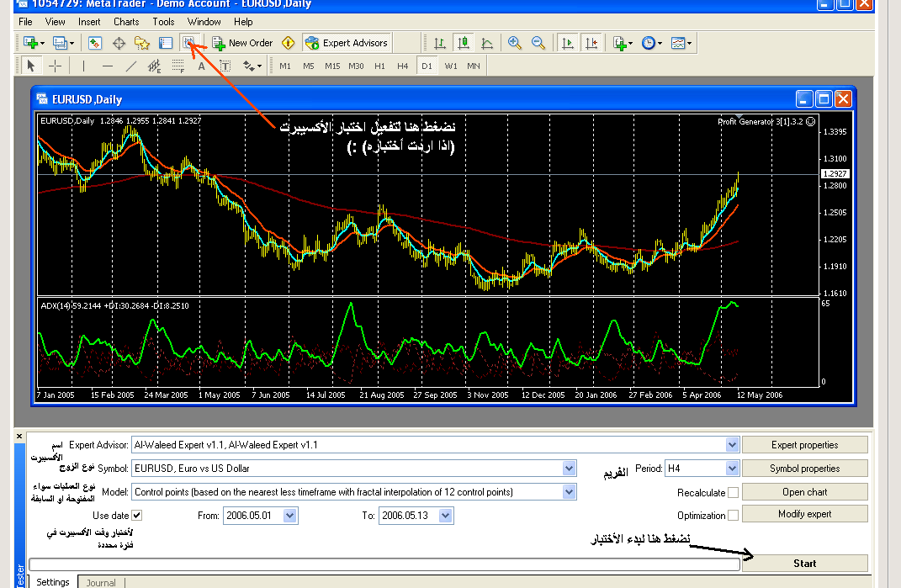Select the Trendline drawing tool
The image size is (901, 588).
click(131, 66)
